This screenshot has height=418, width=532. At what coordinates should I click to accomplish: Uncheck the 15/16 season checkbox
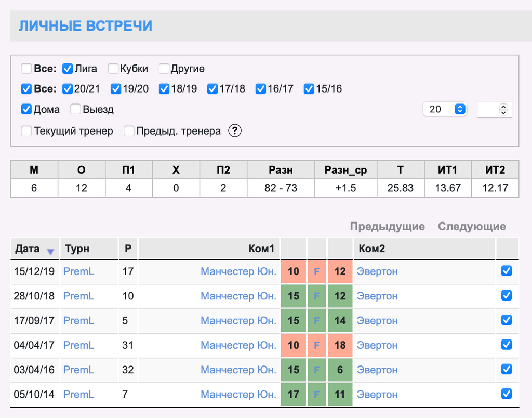tap(309, 89)
